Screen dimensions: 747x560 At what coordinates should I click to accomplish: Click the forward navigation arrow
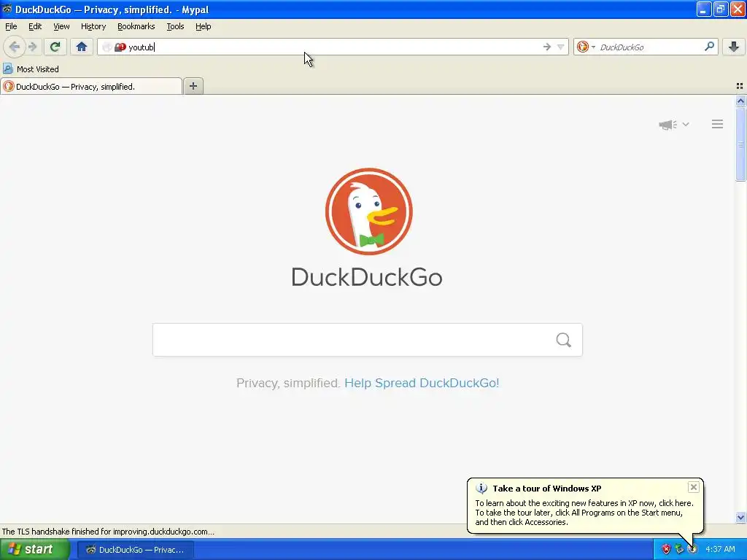pos(33,47)
